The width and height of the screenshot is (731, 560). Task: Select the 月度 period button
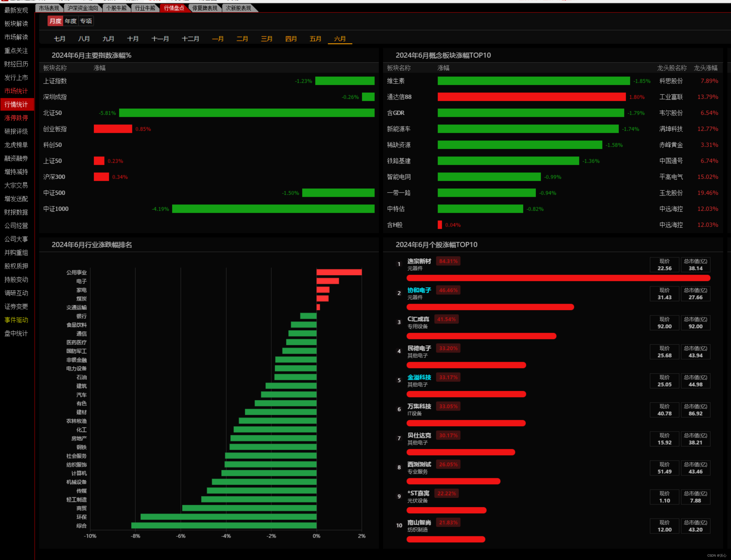point(55,21)
